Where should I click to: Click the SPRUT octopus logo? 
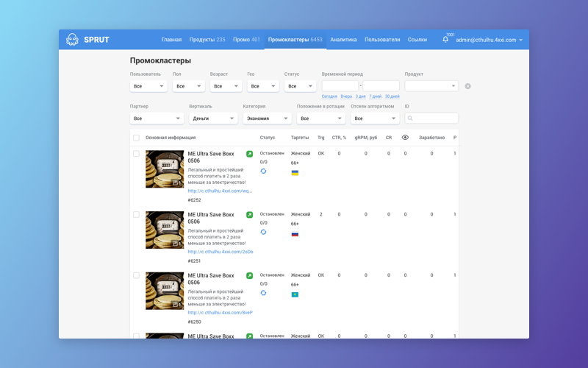pyautogui.click(x=72, y=40)
